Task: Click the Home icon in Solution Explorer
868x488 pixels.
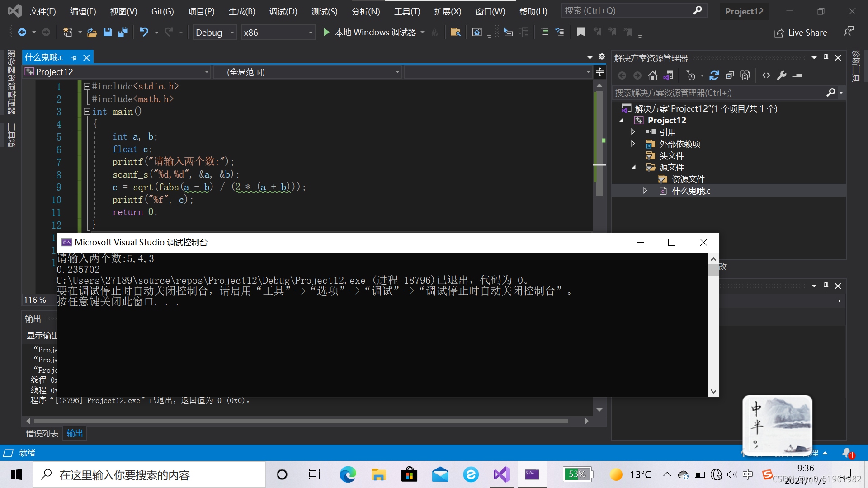Action: 652,75
